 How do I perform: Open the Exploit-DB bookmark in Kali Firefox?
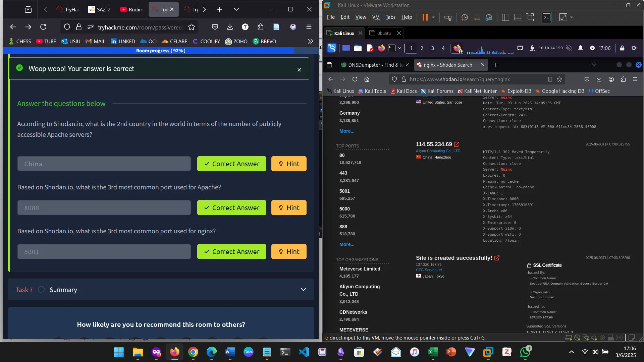coord(516,91)
